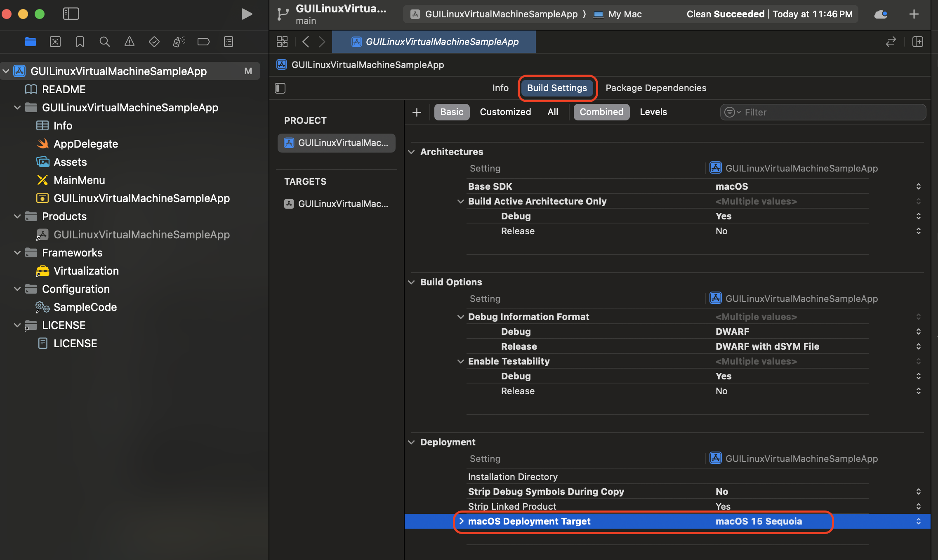This screenshot has height=560, width=938.
Task: Click the editor options swap arrows icon
Action: point(891,42)
